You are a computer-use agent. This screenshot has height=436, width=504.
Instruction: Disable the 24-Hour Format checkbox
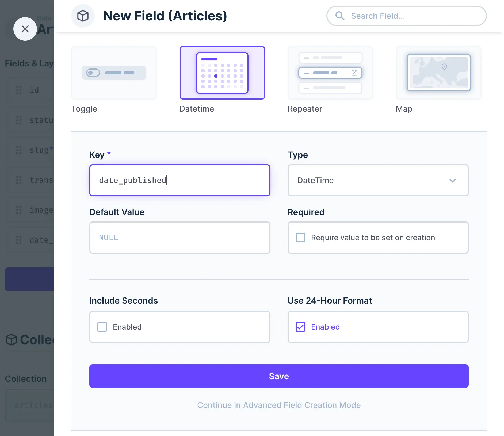pyautogui.click(x=300, y=327)
